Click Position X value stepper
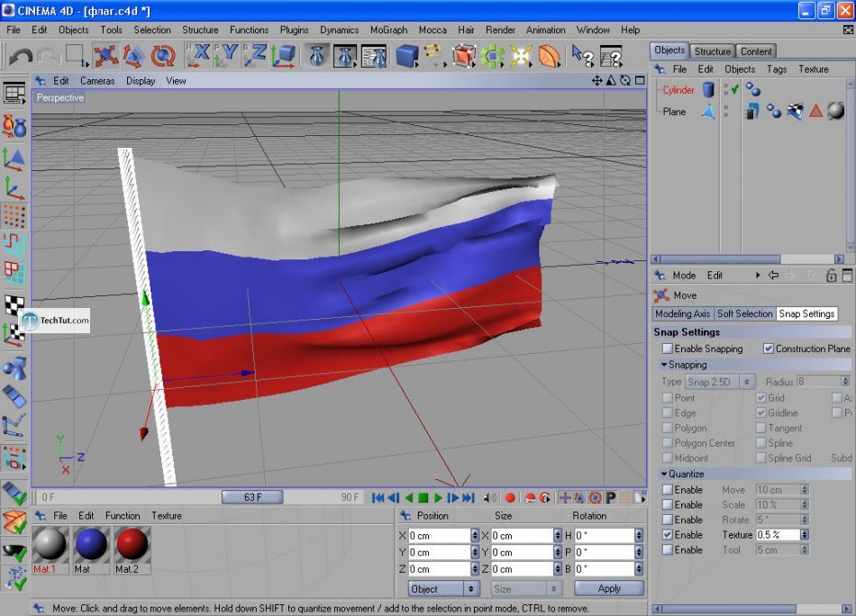The height and width of the screenshot is (616, 856). click(474, 536)
